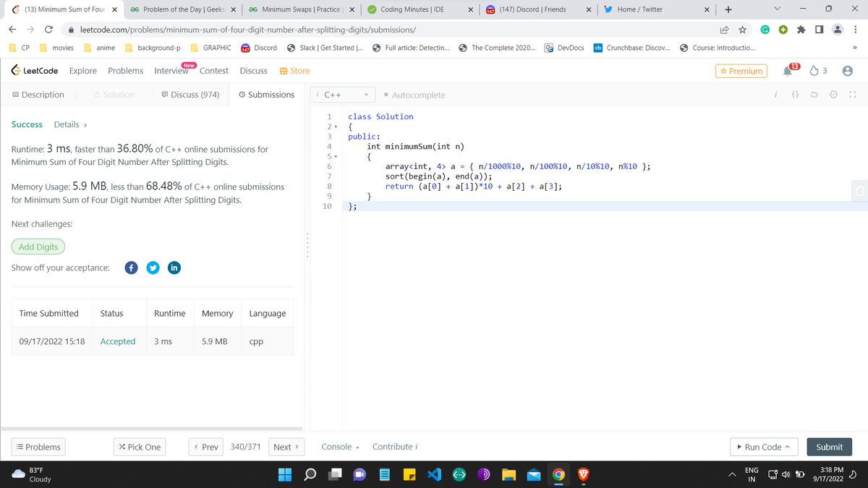Screen dimensions: 868x488
Task: Open Explore in navigation
Action: pyautogui.click(x=83, y=71)
